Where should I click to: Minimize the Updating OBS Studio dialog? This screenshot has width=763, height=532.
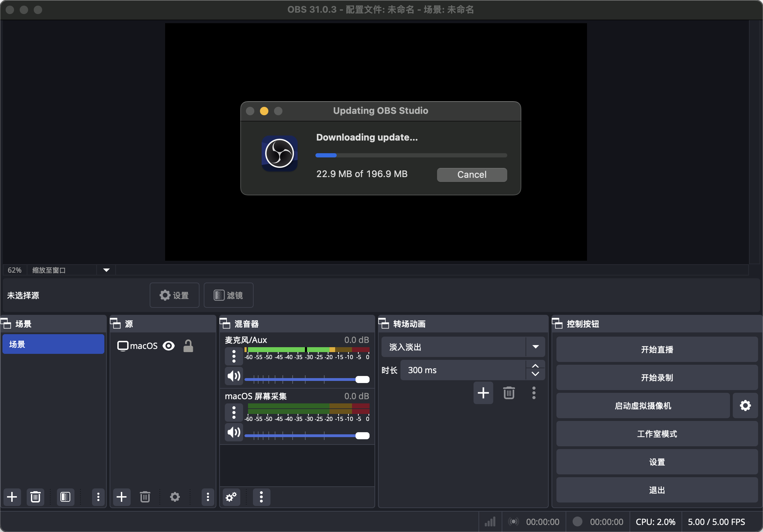pos(264,111)
